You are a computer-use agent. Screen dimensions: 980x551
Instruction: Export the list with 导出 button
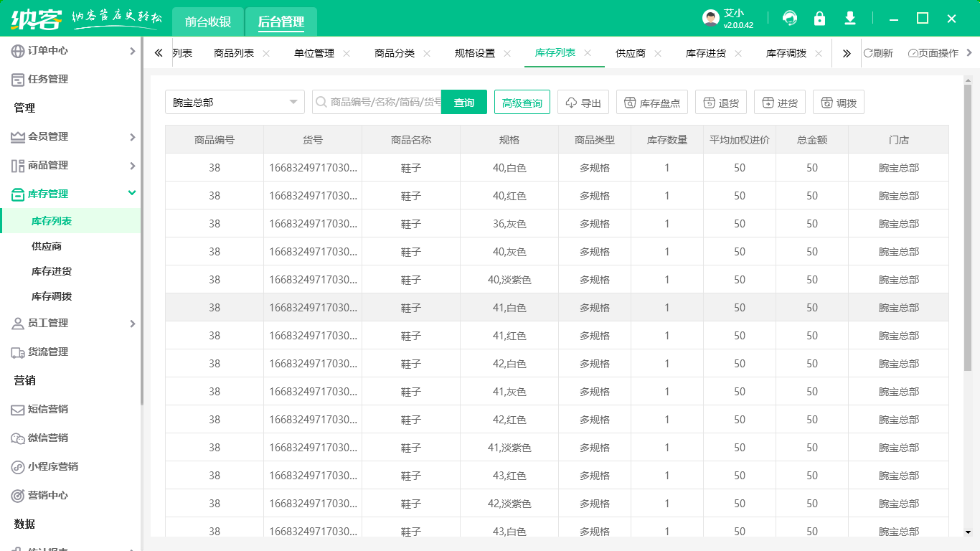click(583, 103)
